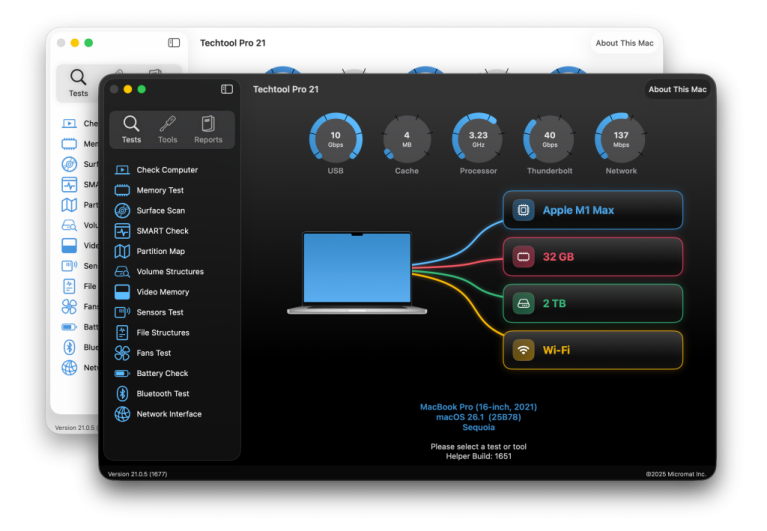Viewport: 767px width, 531px height.
Task: Select Surface Scan label
Action: point(160,211)
